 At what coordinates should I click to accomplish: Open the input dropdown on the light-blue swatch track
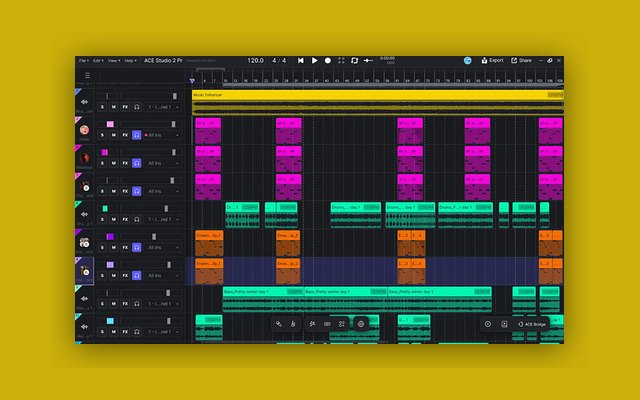(x=163, y=332)
